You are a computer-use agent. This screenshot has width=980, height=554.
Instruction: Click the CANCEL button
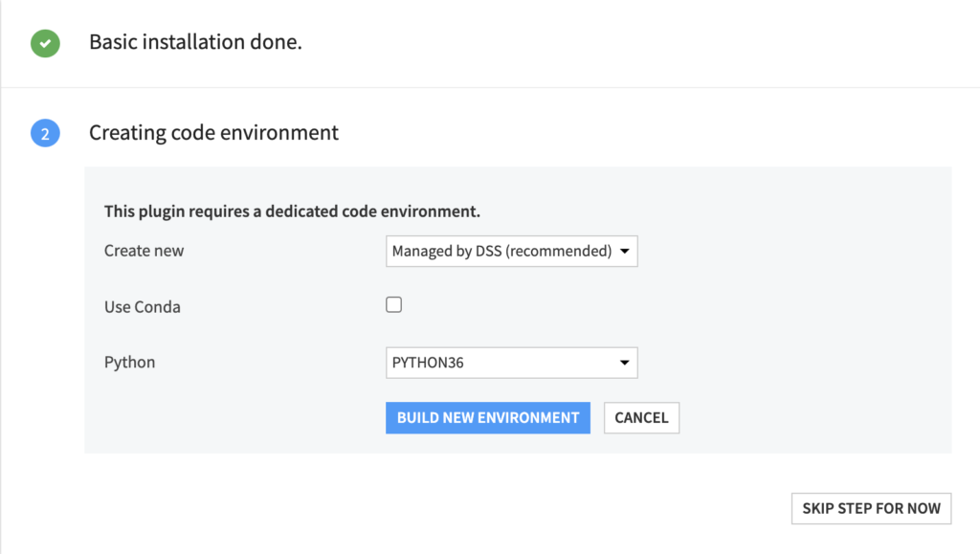tap(641, 418)
